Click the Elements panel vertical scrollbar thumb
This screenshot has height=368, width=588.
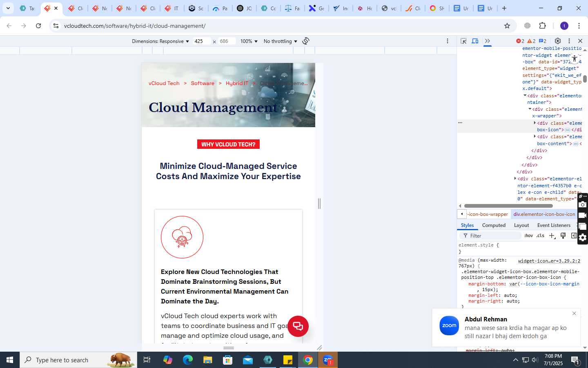point(585,79)
